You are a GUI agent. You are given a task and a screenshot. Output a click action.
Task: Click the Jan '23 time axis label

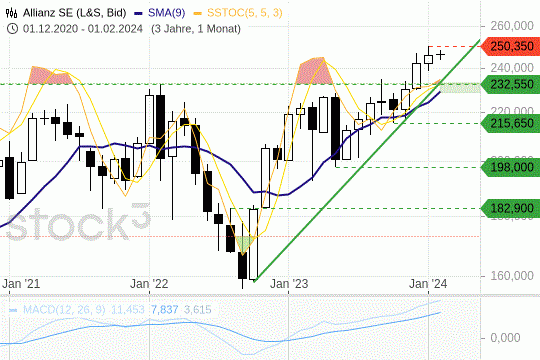pyautogui.click(x=289, y=284)
